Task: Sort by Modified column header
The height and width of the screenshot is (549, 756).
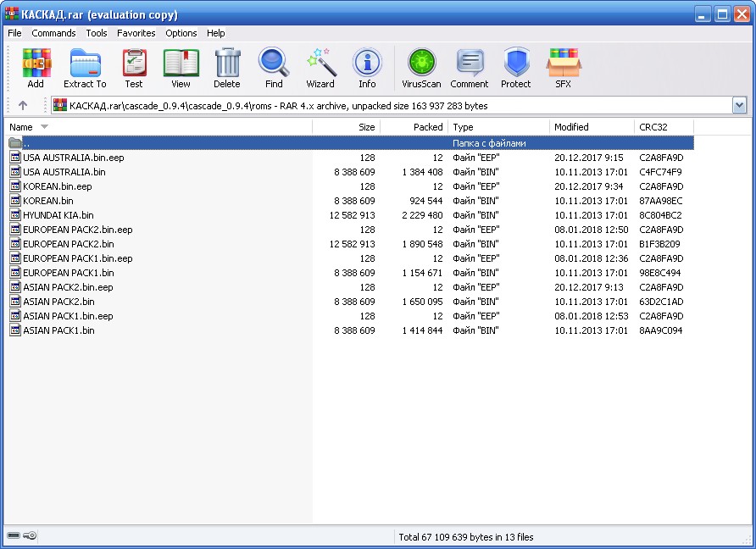Action: coord(590,127)
